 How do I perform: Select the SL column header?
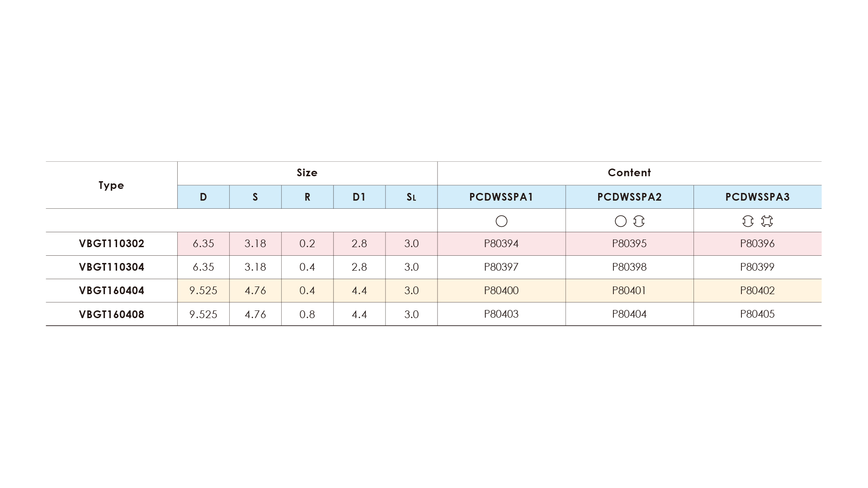point(411,197)
